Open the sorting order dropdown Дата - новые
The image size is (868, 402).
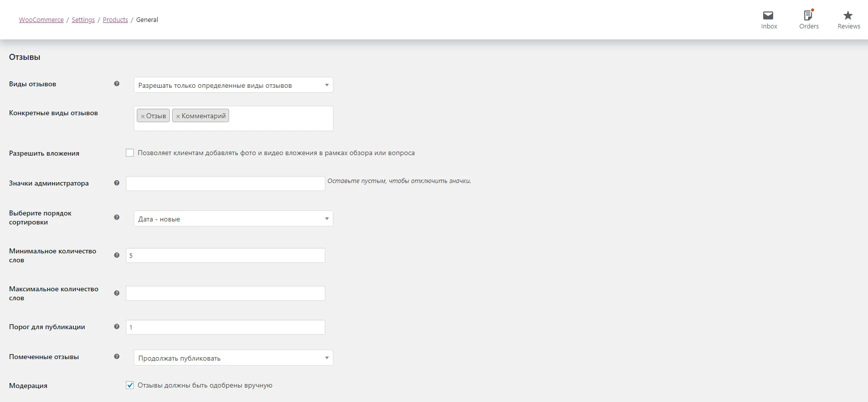pyautogui.click(x=234, y=219)
